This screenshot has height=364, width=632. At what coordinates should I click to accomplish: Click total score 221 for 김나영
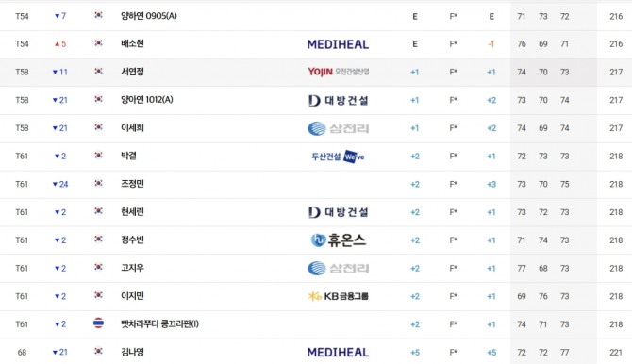coord(616,353)
